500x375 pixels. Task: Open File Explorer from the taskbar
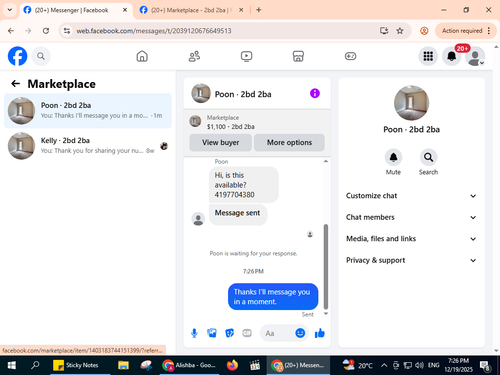(123, 365)
